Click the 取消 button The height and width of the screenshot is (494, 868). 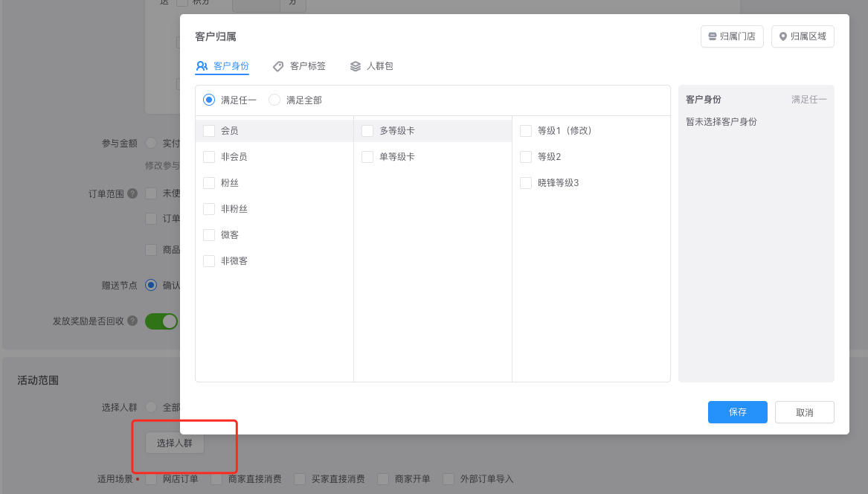(804, 412)
